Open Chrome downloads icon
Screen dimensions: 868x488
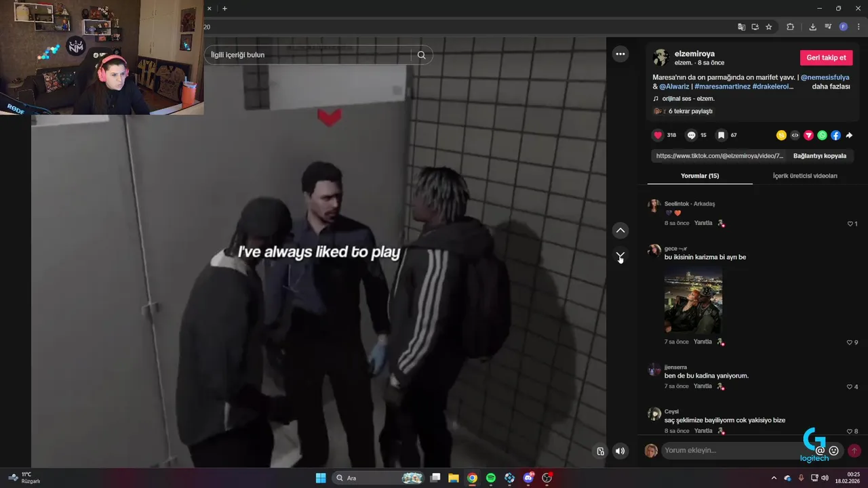click(812, 27)
